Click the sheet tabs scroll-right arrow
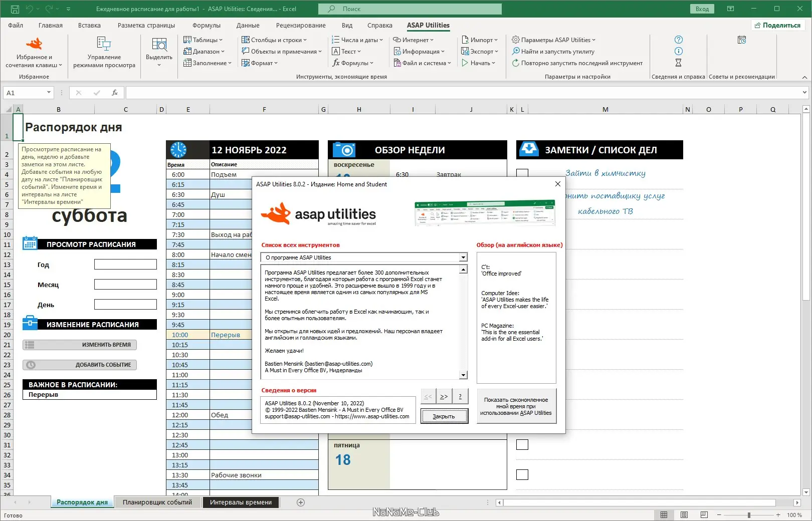812x521 pixels. click(x=30, y=502)
